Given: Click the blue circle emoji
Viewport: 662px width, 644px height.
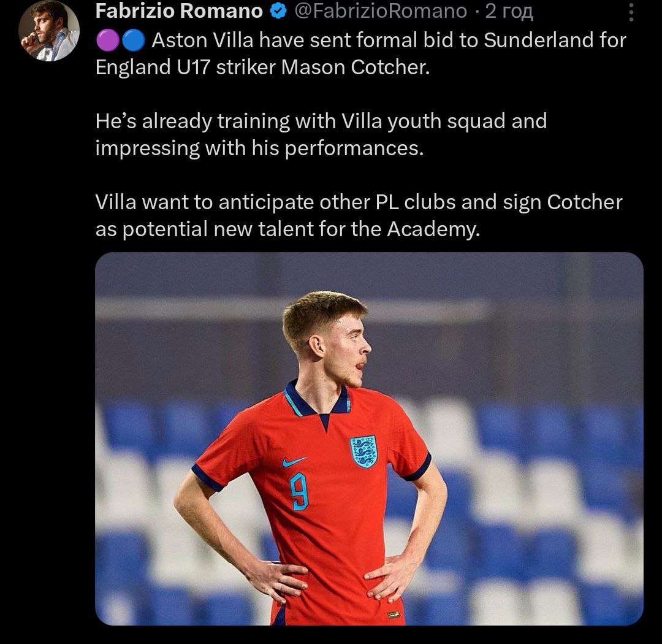Looking at the screenshot, I should 132,41.
